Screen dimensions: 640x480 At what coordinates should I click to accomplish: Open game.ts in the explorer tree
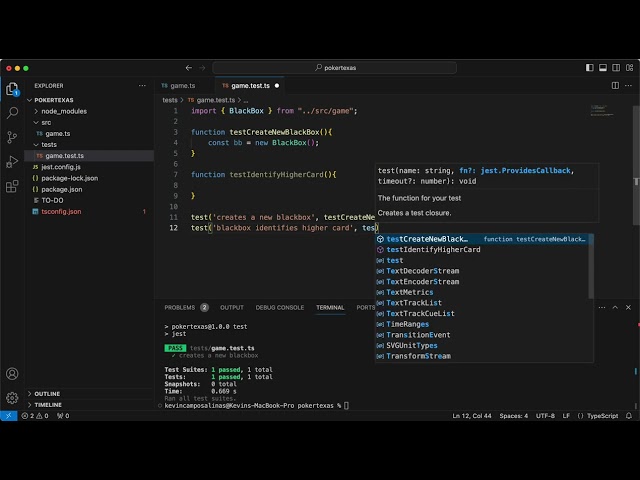58,133
